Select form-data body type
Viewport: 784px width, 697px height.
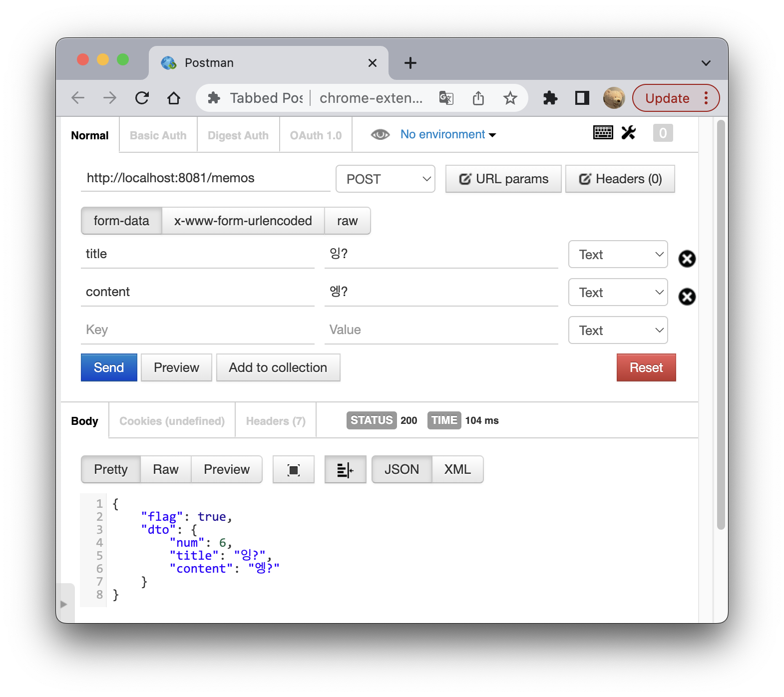pyautogui.click(x=121, y=221)
